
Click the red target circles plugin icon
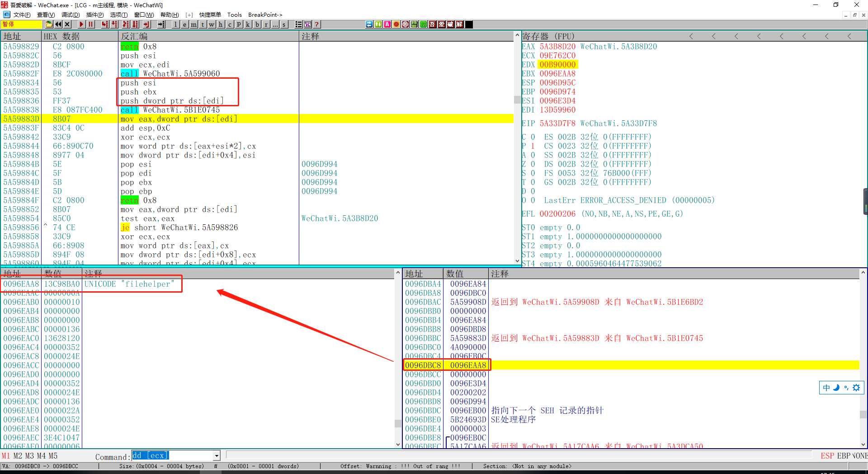pos(406,24)
